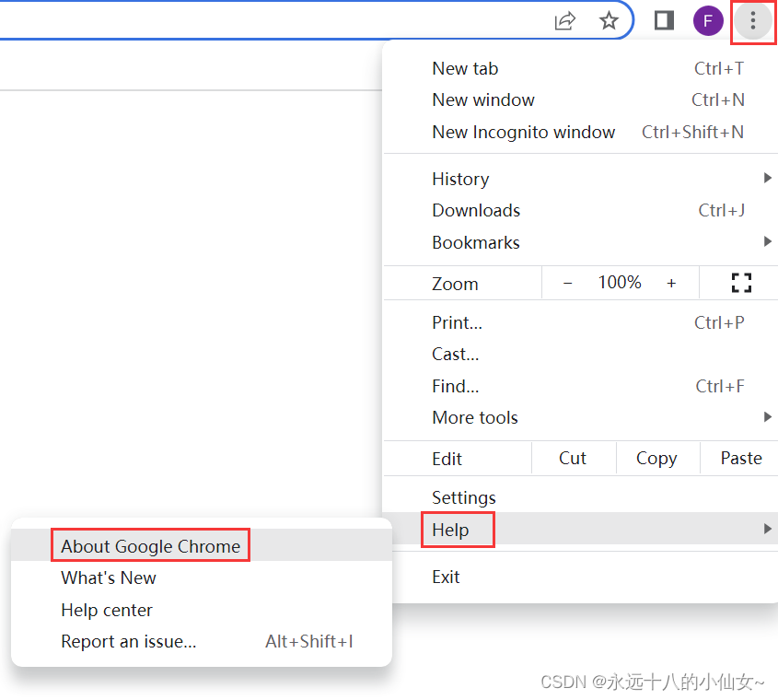
Task: Open a New window from menu
Action: point(581,100)
